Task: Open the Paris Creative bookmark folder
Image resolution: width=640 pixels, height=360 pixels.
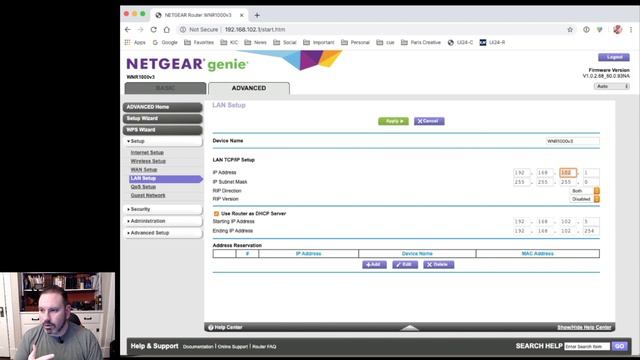Action: (x=421, y=42)
